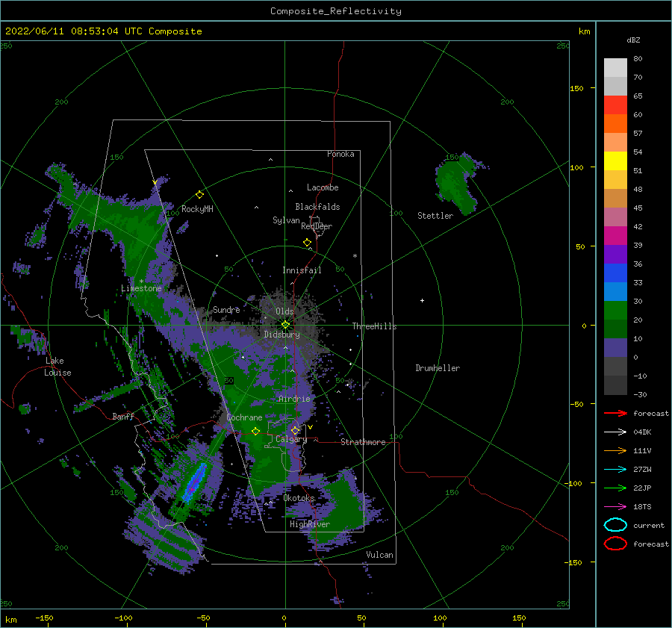
Task: Click the white 04DK arrow icon
Action: (x=615, y=432)
